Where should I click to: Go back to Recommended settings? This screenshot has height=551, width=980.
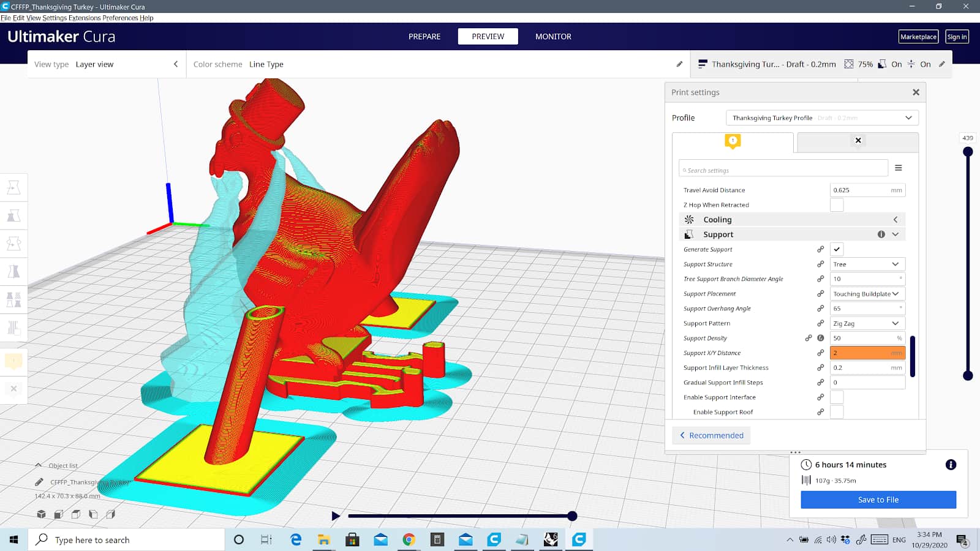711,435
